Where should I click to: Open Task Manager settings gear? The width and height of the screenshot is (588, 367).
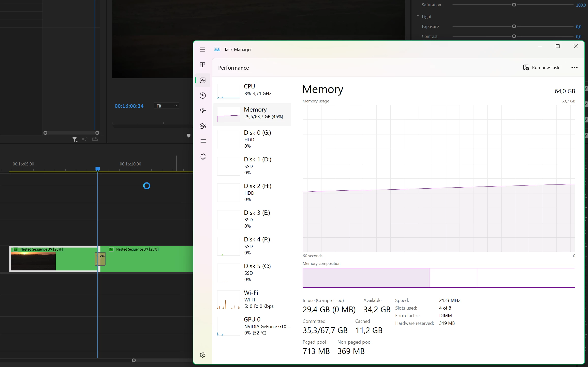tap(202, 355)
